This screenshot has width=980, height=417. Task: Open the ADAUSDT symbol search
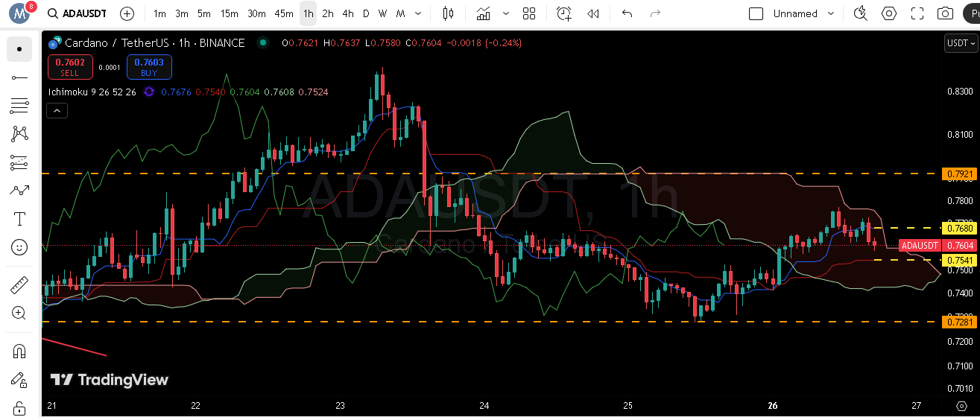[77, 13]
